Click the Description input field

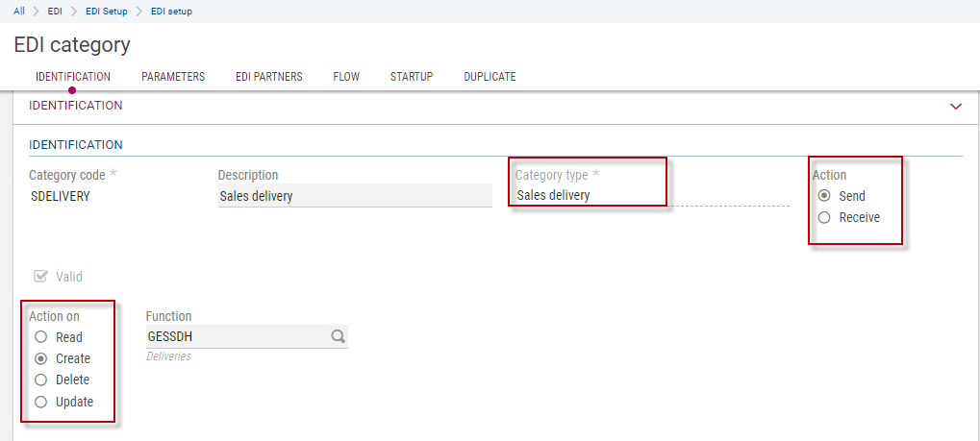pos(354,196)
